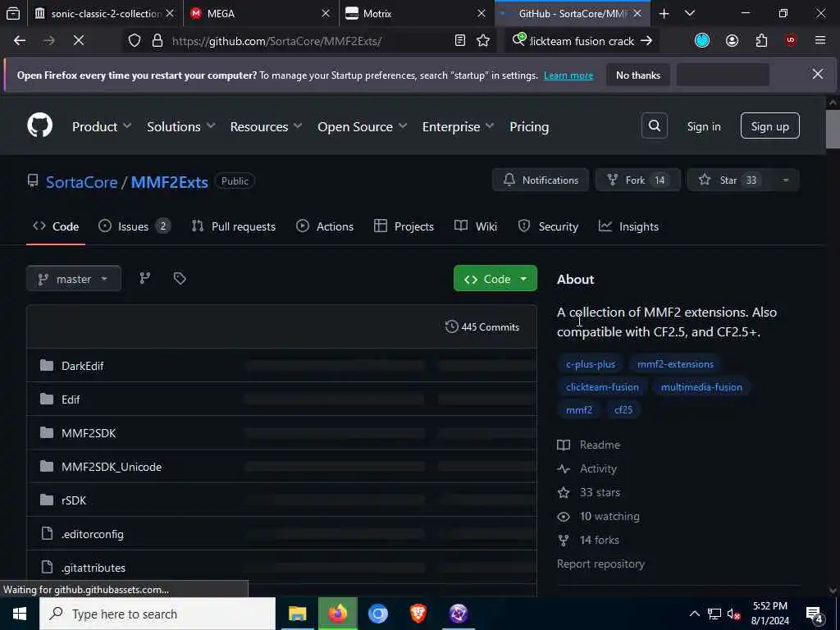Expand the Enterprise dropdown
840x630 pixels.
coord(458,126)
